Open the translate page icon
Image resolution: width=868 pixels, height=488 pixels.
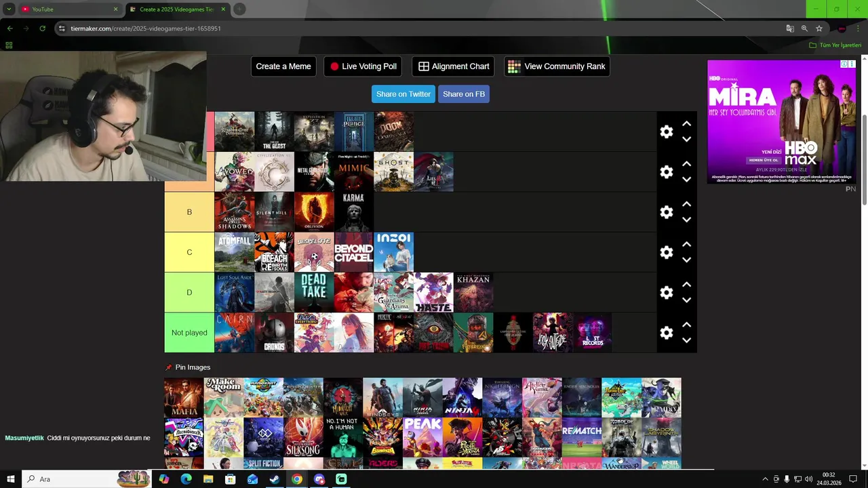(x=790, y=28)
